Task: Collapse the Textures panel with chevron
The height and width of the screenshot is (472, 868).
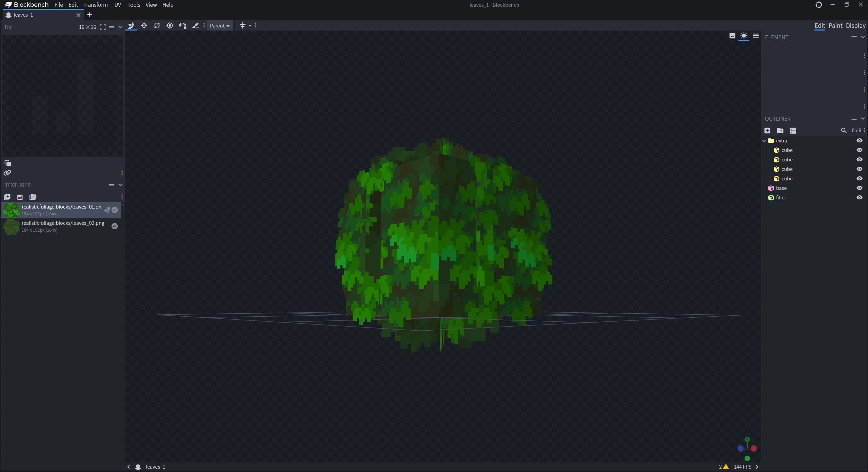Action: pos(120,185)
